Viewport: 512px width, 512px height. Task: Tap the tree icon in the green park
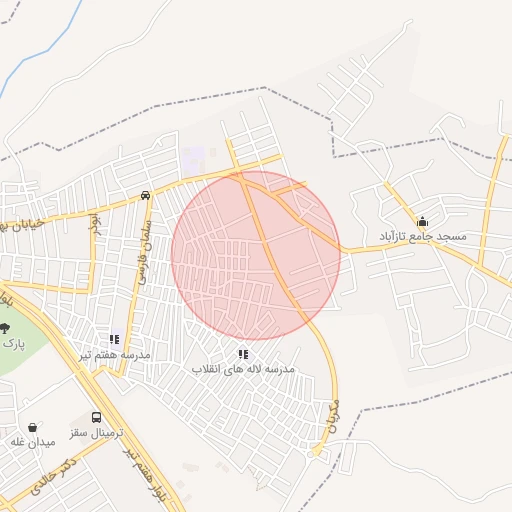click(x=4, y=328)
